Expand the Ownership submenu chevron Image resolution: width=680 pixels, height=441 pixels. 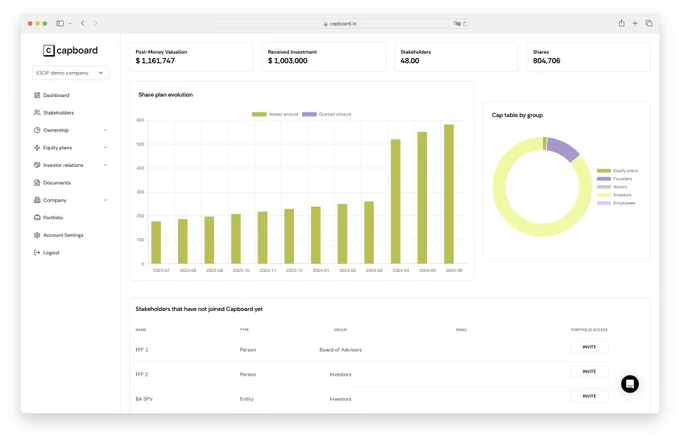[x=105, y=130]
